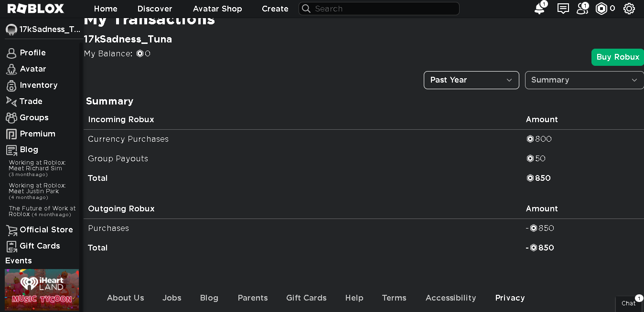644x312 pixels.
Task: Open blog post Meet Richard Sim
Action: 37,168
